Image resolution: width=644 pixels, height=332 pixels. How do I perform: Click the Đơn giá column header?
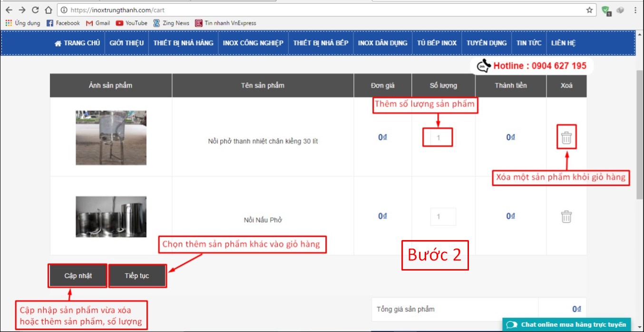383,85
